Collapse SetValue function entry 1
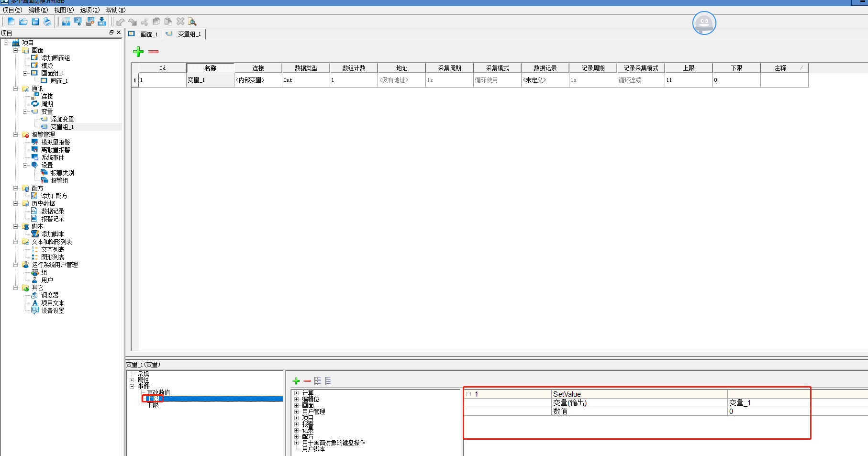Screen dimensions: 868x456 click(469, 394)
